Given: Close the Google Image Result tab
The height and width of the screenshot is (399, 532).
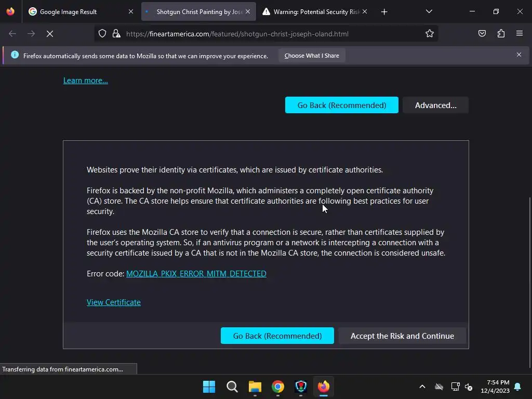Looking at the screenshot, I should (130, 11).
